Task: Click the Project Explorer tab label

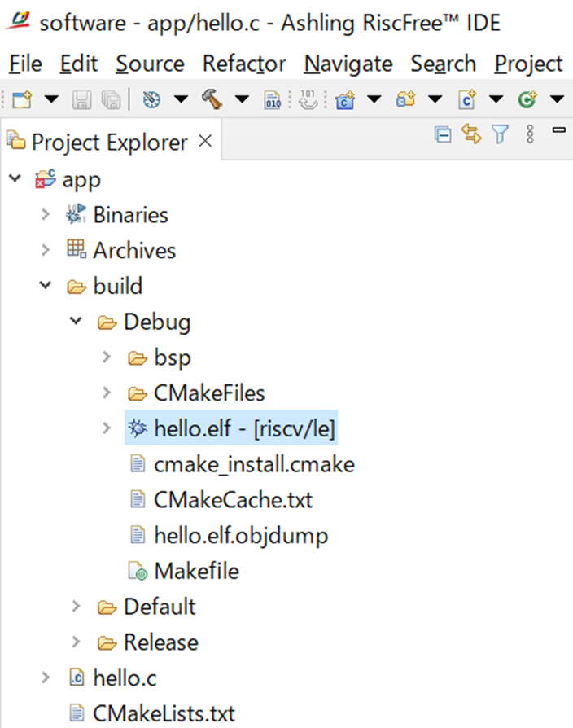Action: click(104, 141)
